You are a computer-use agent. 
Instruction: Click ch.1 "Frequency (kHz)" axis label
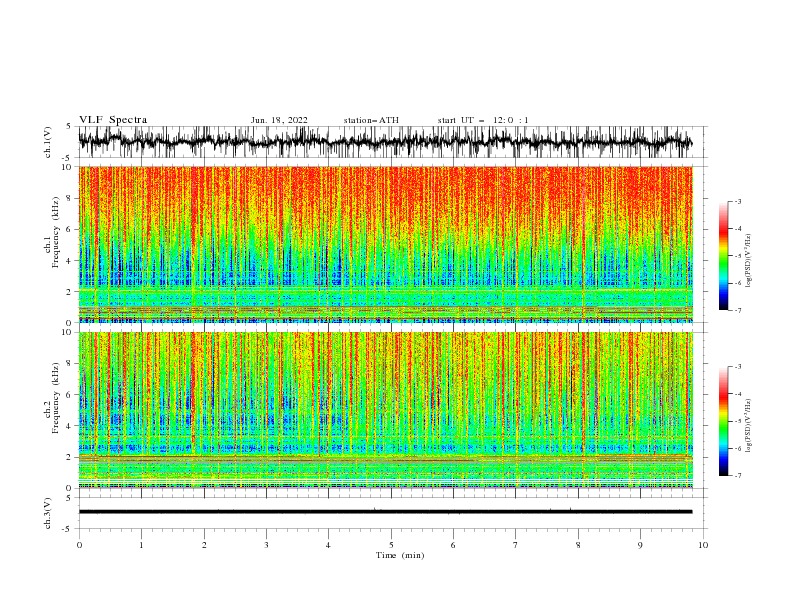56,230
